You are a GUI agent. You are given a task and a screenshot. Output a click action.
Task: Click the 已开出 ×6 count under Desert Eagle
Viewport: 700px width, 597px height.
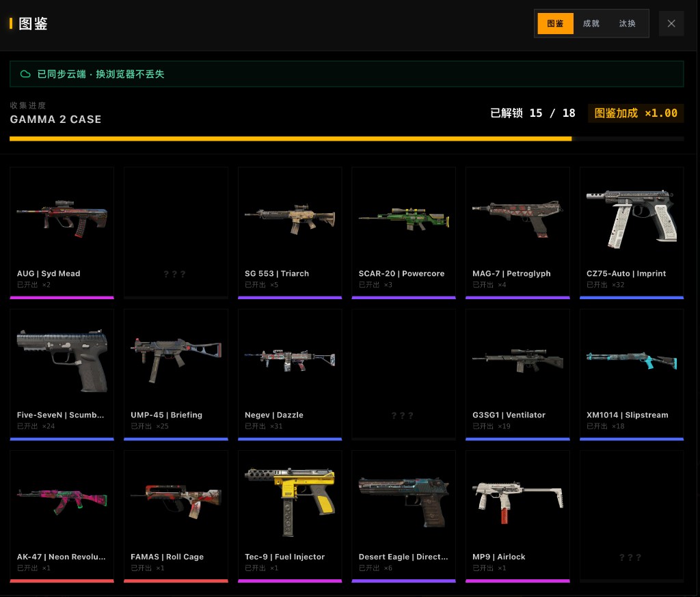click(375, 568)
